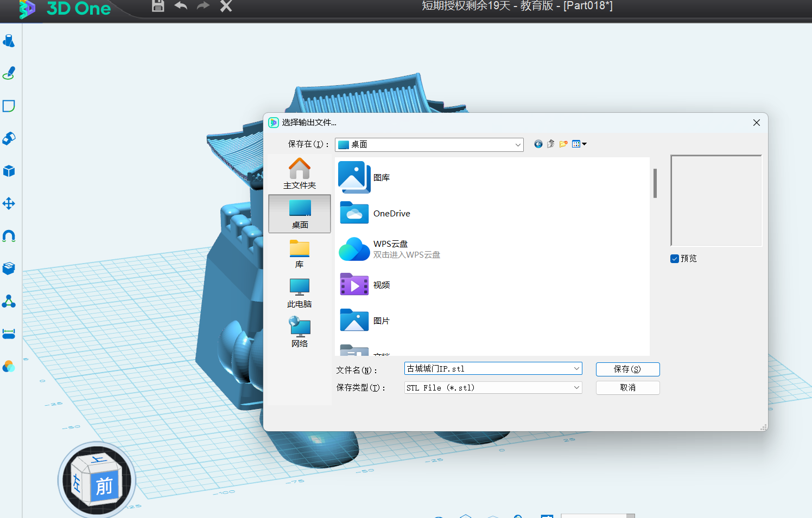This screenshot has height=518, width=812.
Task: Click the X delete icon beside redo
Action: tap(226, 6)
